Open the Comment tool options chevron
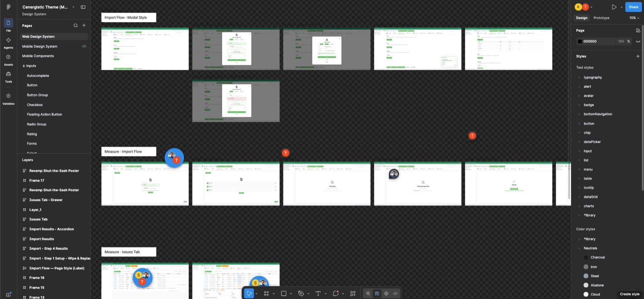The width and height of the screenshot is (644, 299). coord(343,293)
